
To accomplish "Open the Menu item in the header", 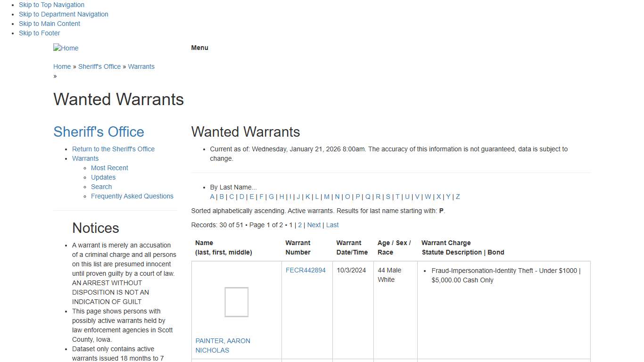I will 199,48.
